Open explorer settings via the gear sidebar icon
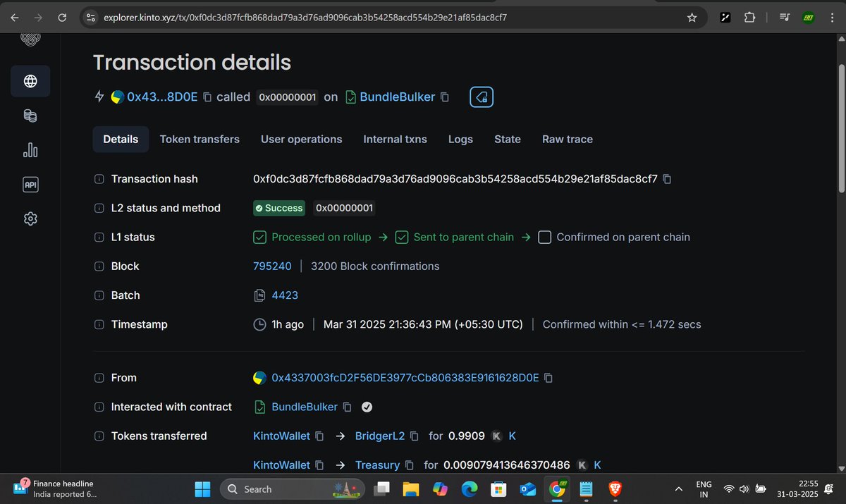Viewport: 846px width, 504px height. [x=30, y=219]
